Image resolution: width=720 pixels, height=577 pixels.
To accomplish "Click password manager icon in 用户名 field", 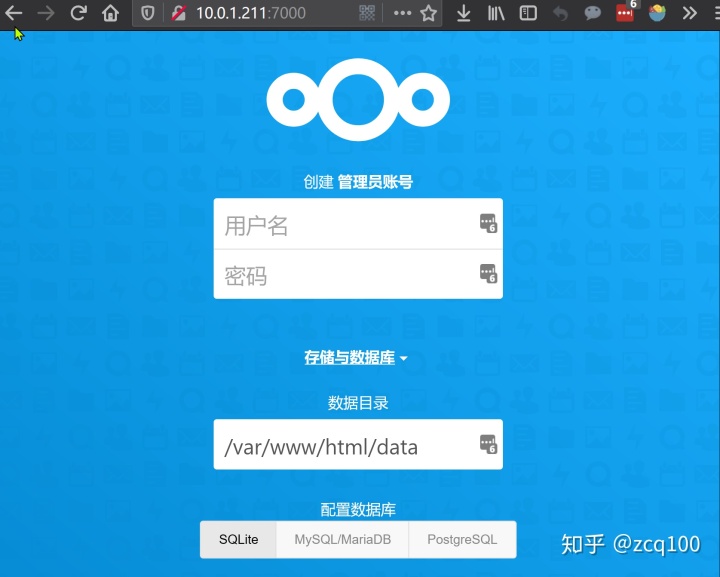I will 488,223.
